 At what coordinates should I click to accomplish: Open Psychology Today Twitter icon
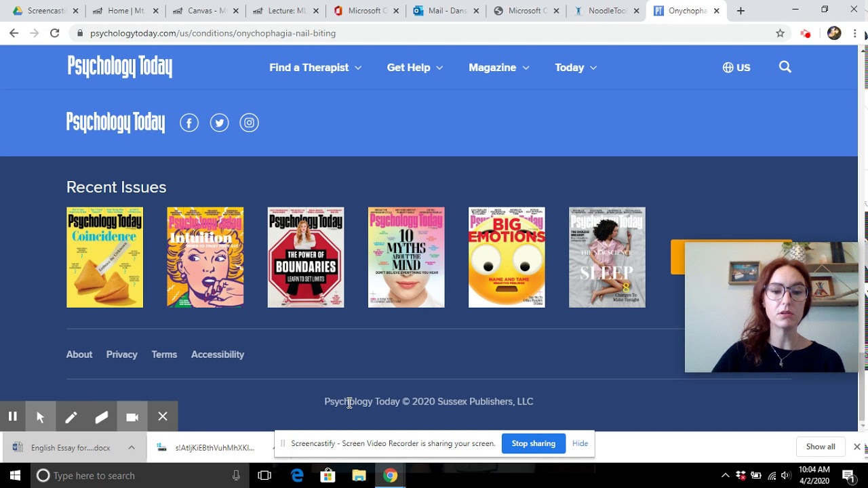219,123
